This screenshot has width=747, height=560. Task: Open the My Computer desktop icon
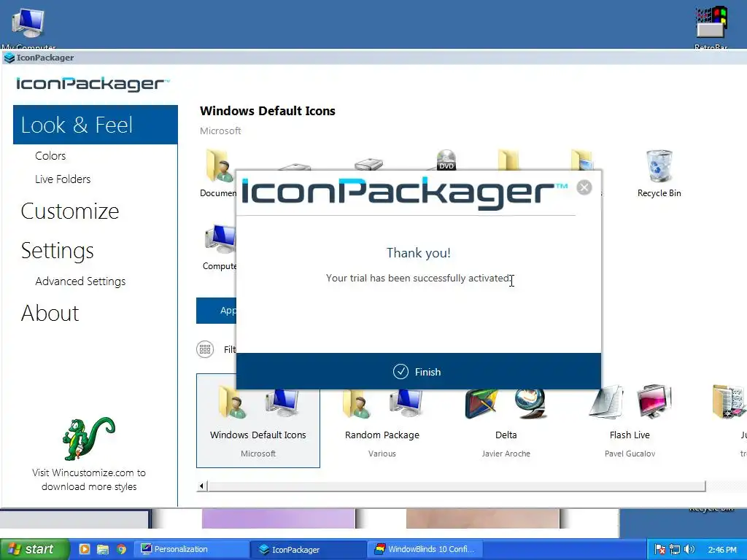(x=28, y=27)
